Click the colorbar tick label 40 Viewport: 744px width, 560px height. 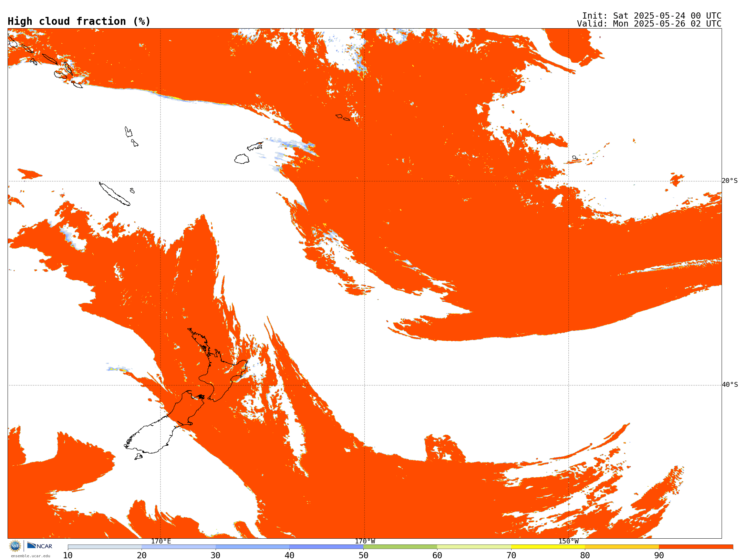pos(289,556)
